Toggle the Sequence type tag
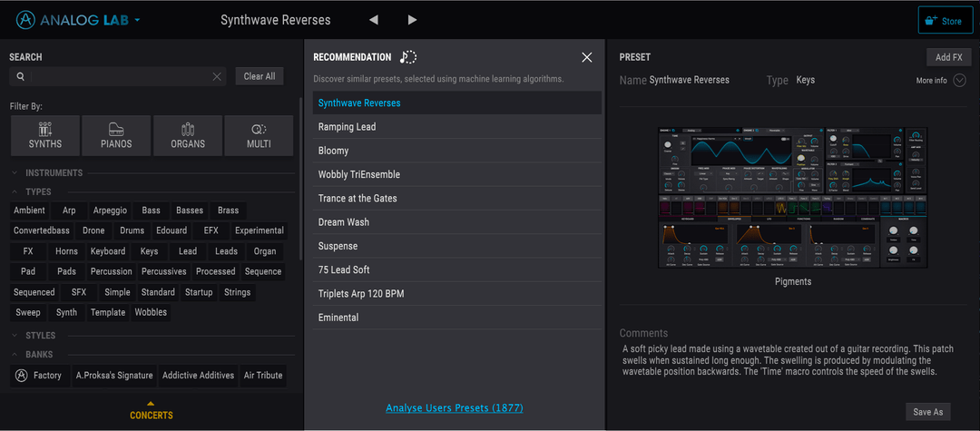Screen dimensions: 980x431 [263, 271]
